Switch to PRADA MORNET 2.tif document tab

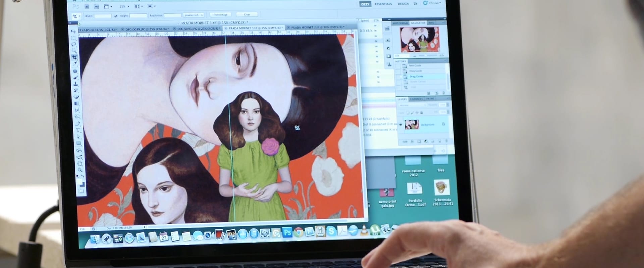point(317,27)
